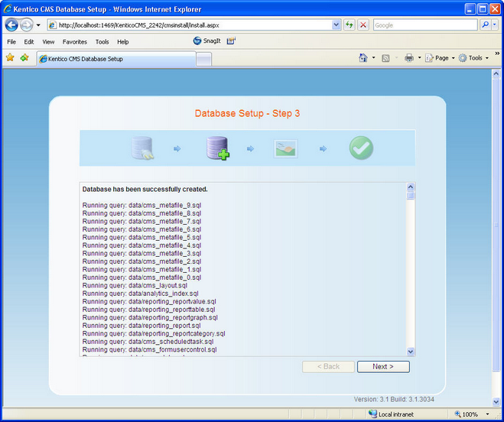The height and width of the screenshot is (422, 504).
Task: Click the cms_formusercontrol.sql log line
Action: 149,349
